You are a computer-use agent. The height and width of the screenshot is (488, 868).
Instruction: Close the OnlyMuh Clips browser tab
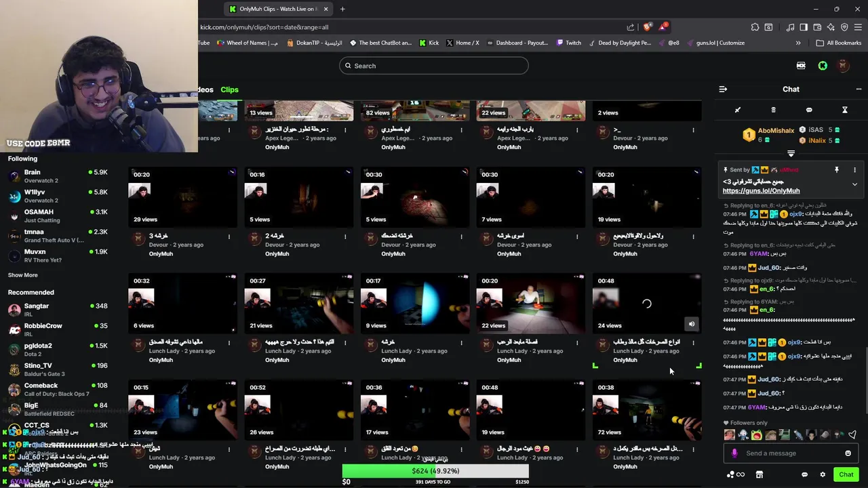point(325,9)
